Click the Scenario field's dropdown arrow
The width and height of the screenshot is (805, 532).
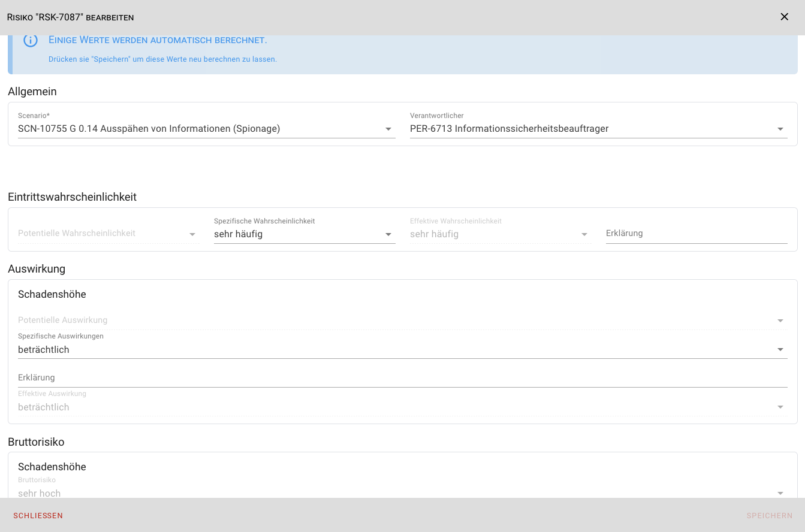coord(388,129)
